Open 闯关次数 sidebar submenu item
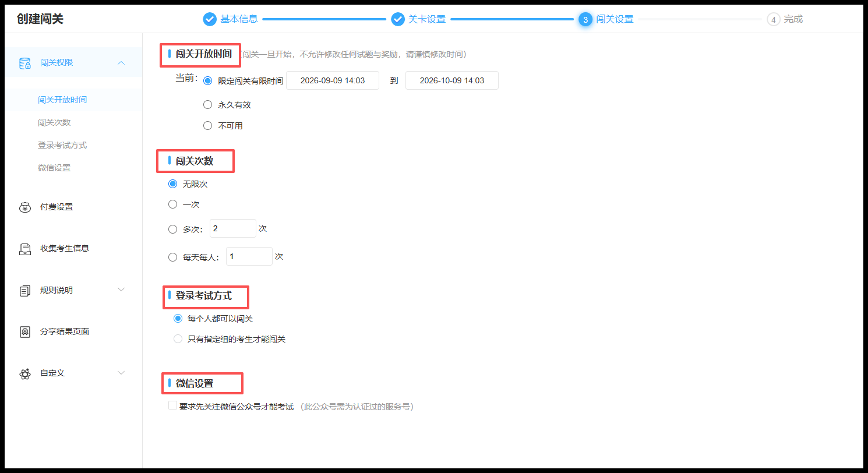868x473 pixels. tap(54, 122)
